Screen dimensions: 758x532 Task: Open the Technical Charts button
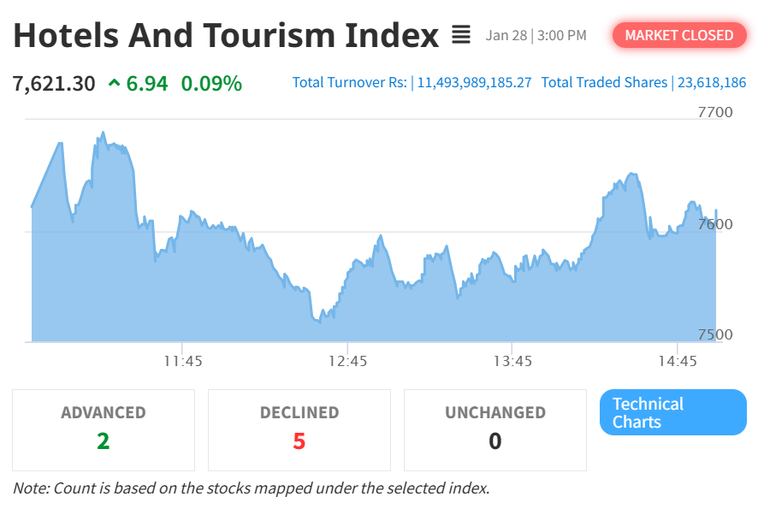click(673, 412)
